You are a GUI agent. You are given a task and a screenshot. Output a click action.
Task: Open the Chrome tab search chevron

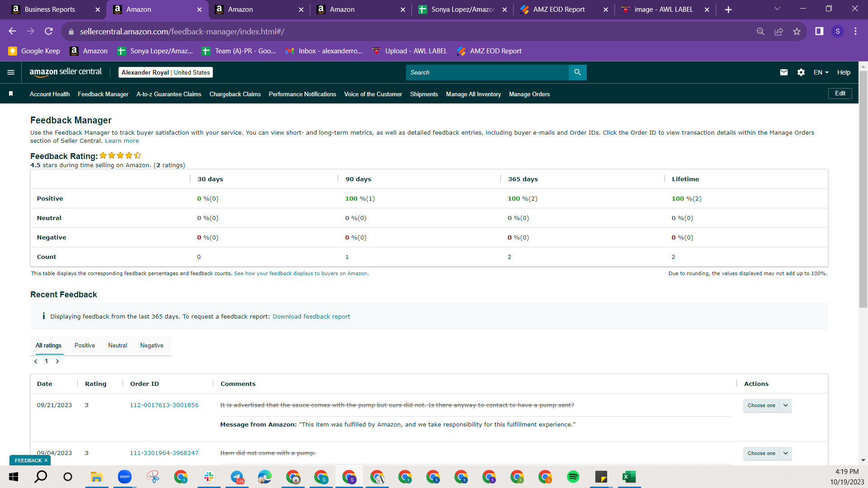(x=777, y=9)
